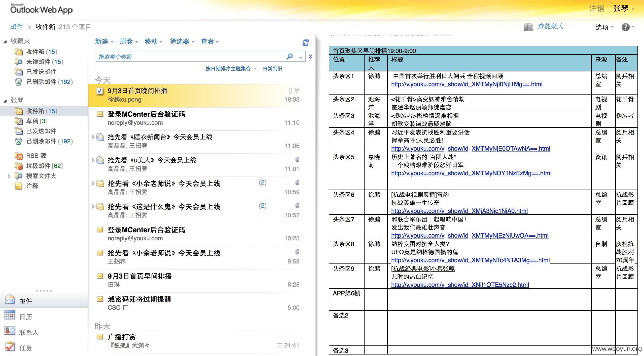The width and height of the screenshot is (644, 356).
Task: Open the 按日期排序主题集合 sort dropdown
Action: [x=231, y=69]
